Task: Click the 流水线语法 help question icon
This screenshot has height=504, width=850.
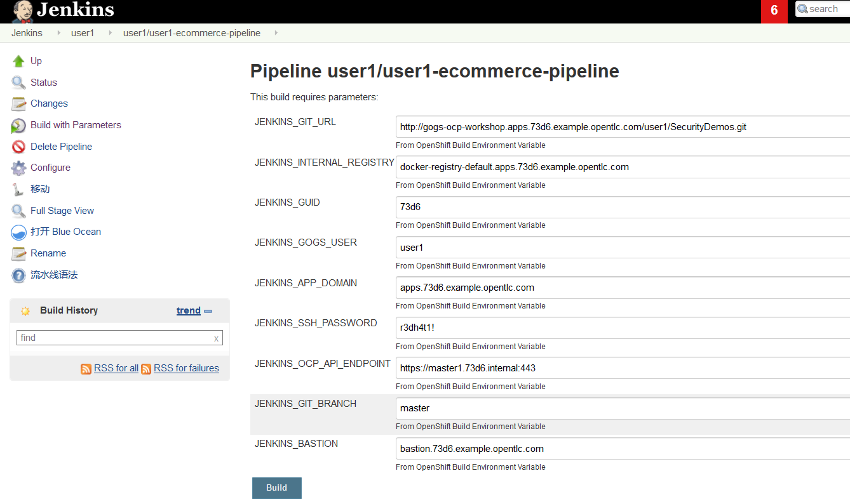Action: tap(18, 275)
